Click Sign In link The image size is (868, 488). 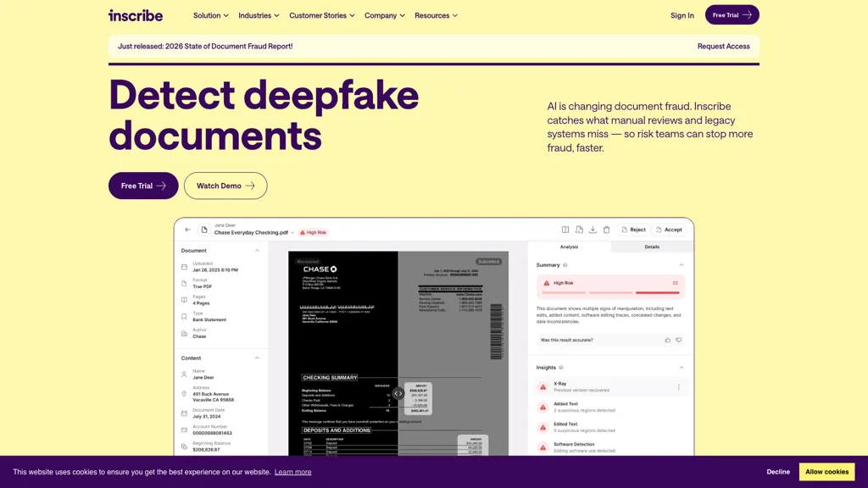(x=682, y=15)
